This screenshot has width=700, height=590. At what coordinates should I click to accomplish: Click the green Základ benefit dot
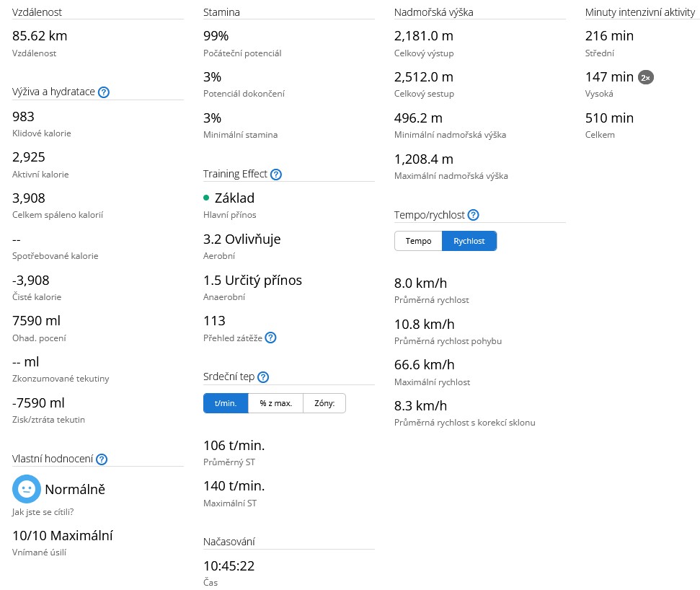pyautogui.click(x=207, y=198)
